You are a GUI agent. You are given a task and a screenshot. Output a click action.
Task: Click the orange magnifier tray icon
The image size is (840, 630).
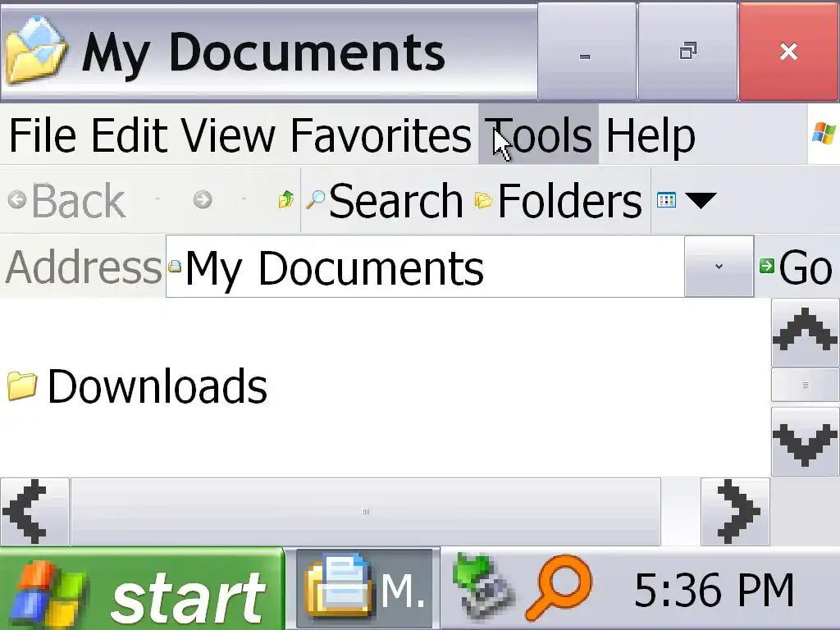click(560, 588)
